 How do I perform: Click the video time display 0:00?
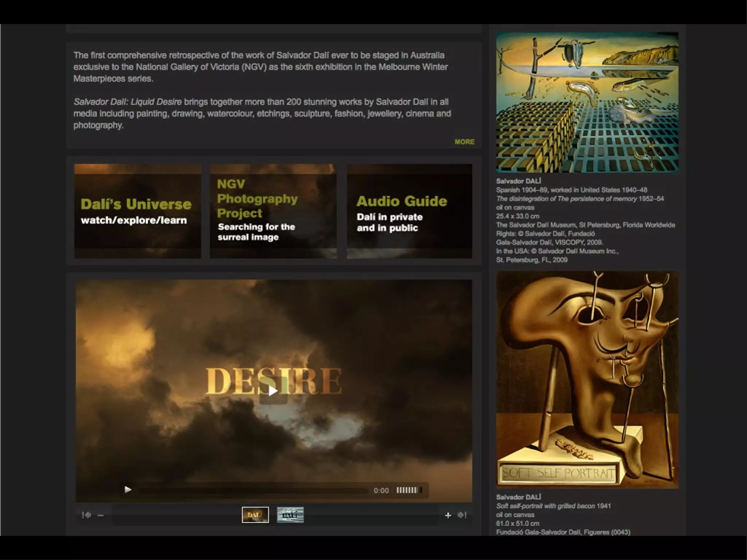click(x=381, y=490)
